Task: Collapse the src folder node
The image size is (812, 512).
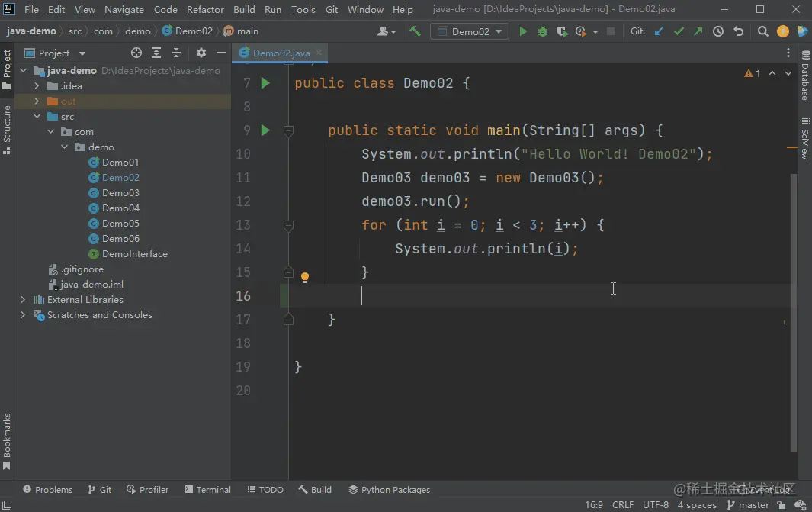Action: click(x=37, y=117)
